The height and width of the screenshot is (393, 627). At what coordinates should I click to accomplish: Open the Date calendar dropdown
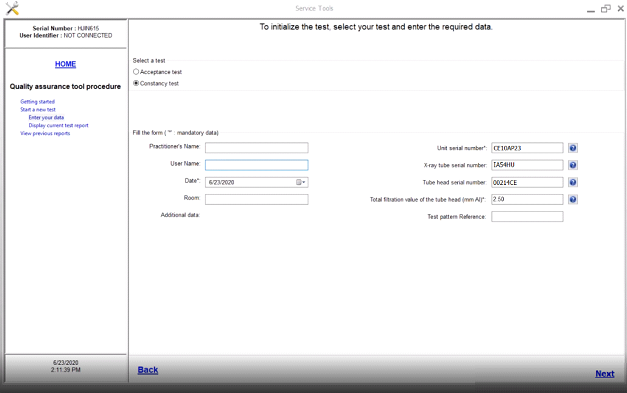[301, 182]
